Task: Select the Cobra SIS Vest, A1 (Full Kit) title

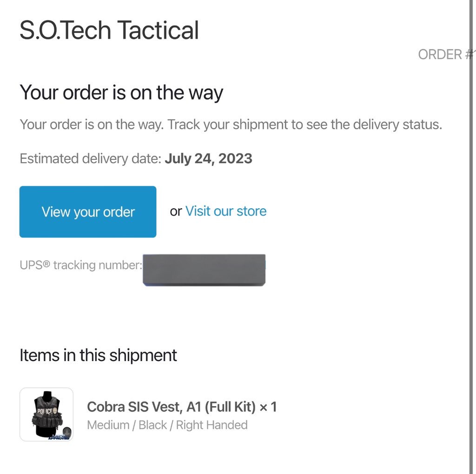Action: (171, 407)
